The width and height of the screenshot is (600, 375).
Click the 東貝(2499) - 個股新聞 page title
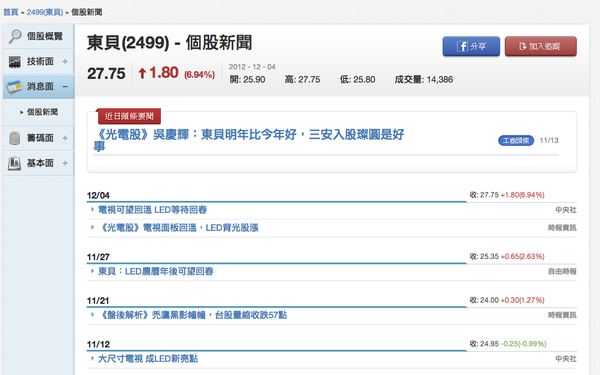170,43
